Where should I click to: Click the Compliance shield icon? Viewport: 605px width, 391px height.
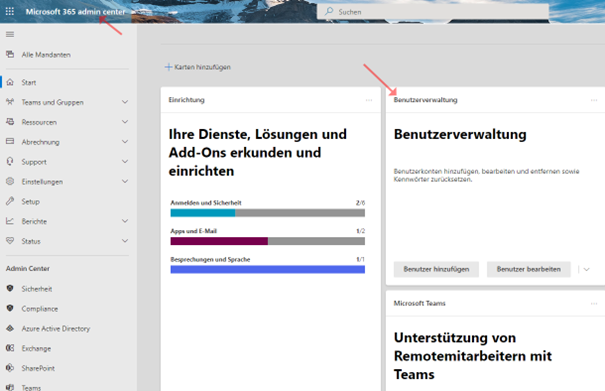(10, 308)
